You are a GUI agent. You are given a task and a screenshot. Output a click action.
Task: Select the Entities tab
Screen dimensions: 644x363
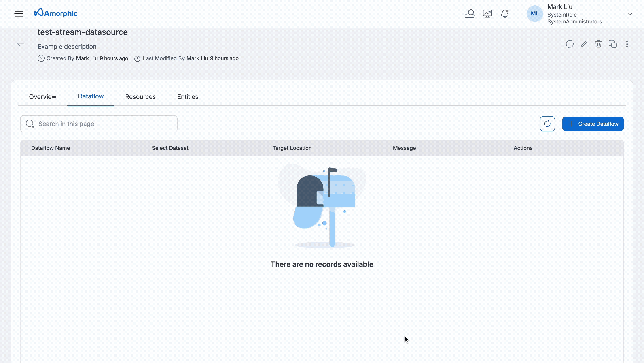[x=188, y=97]
